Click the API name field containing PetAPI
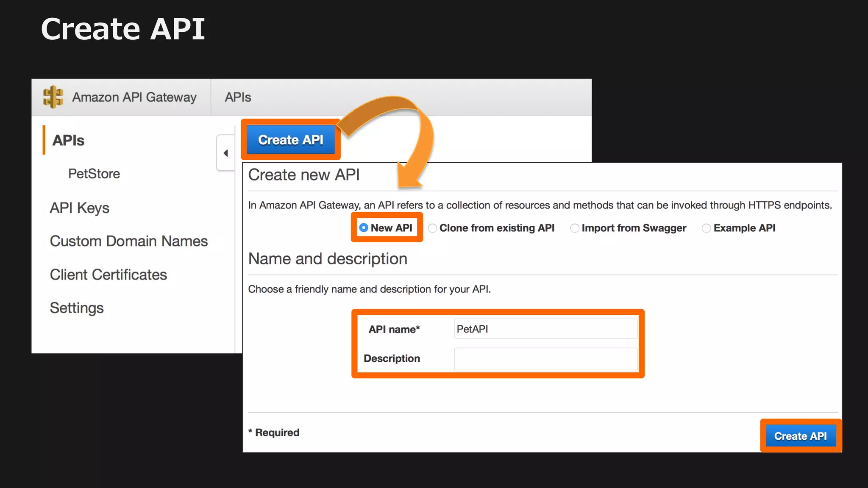Viewport: 868px width, 488px height. tap(546, 329)
